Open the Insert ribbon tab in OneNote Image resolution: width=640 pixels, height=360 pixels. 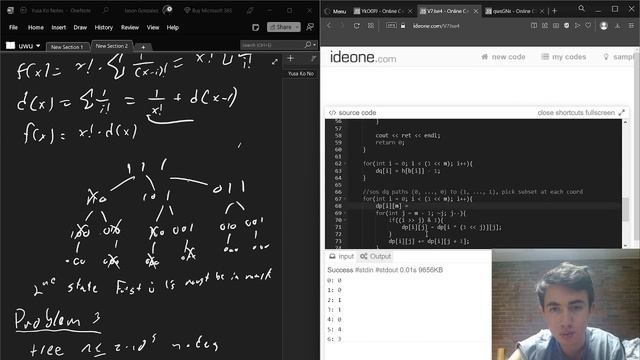click(x=58, y=27)
